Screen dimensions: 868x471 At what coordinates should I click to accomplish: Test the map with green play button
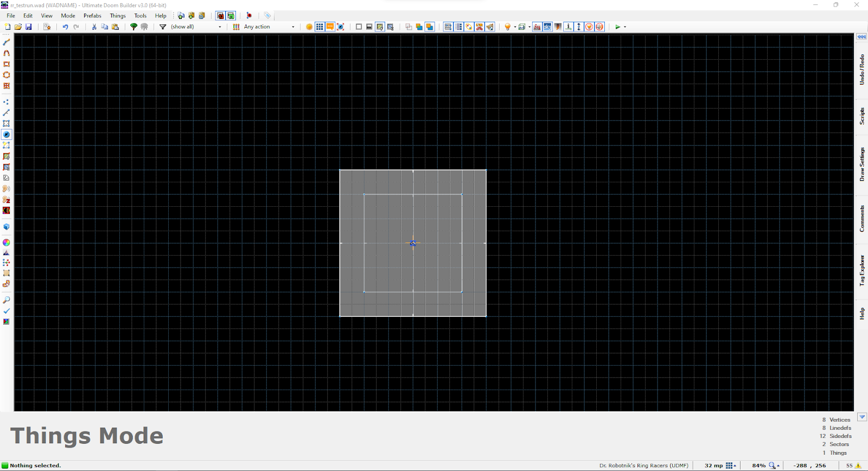pyautogui.click(x=617, y=27)
